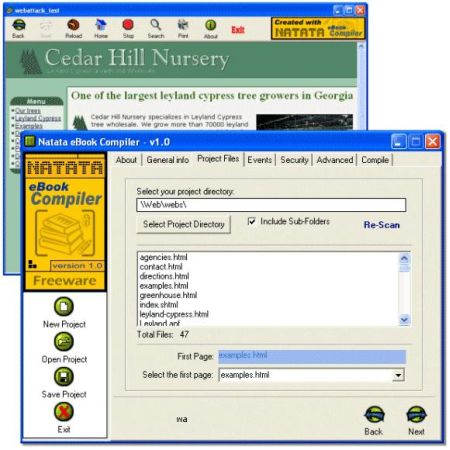
Task: Click the Created with Natata eBook Compiler banner
Action: (x=318, y=28)
